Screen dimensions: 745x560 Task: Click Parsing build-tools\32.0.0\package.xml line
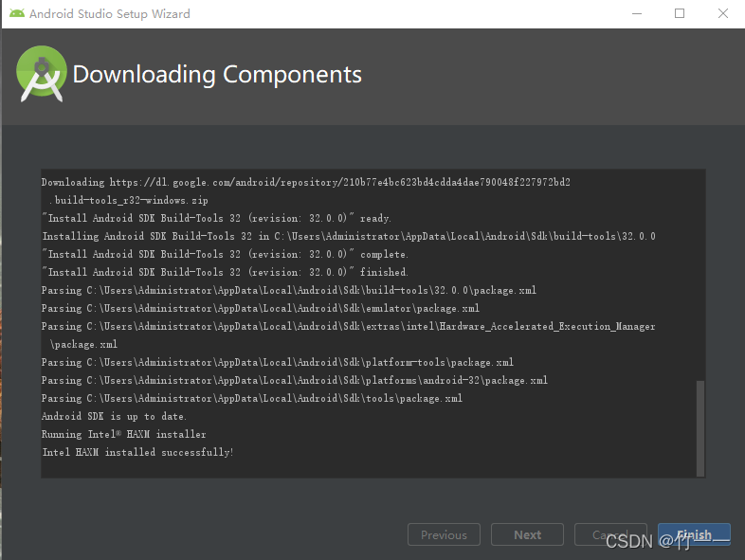coord(289,290)
